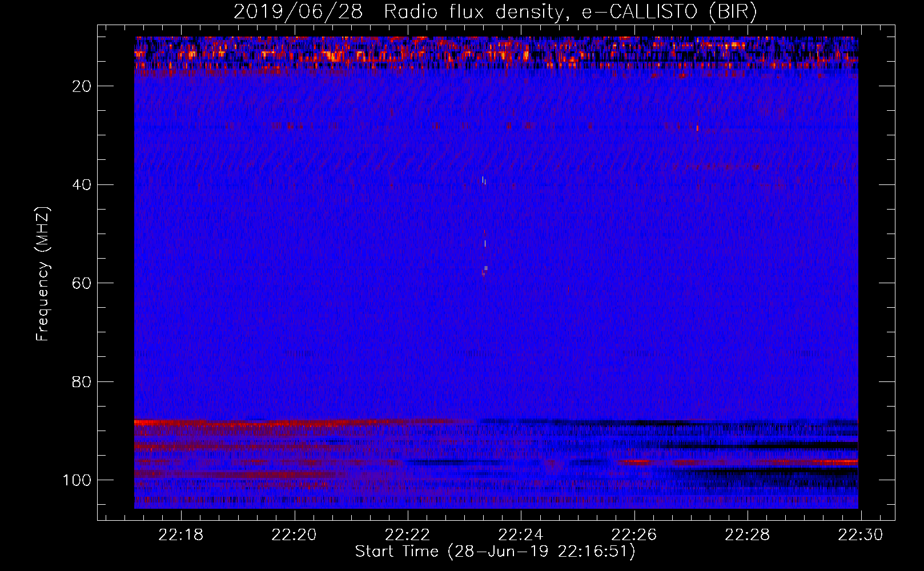924x571 pixels.
Task: Click the '80' frequency tick label
Action: (x=82, y=382)
